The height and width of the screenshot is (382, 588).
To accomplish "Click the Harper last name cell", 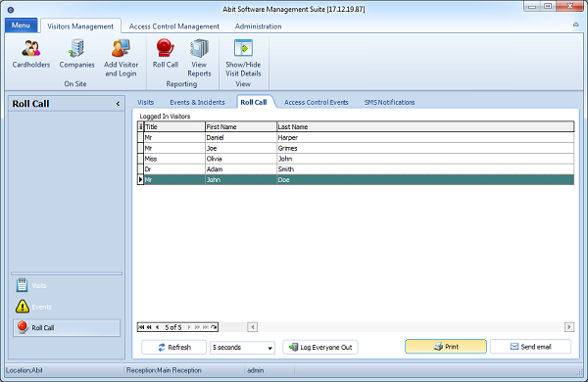I will coord(425,137).
